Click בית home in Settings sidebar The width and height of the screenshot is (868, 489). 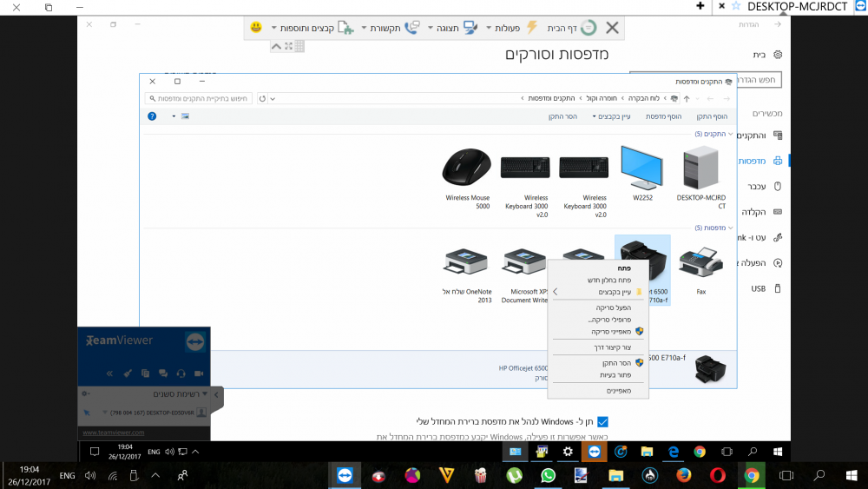point(767,54)
